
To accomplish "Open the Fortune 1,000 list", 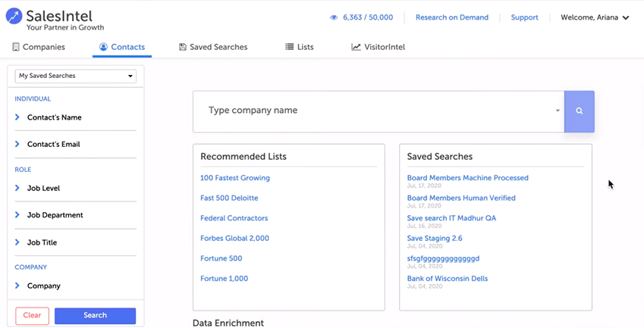I will coord(224,279).
